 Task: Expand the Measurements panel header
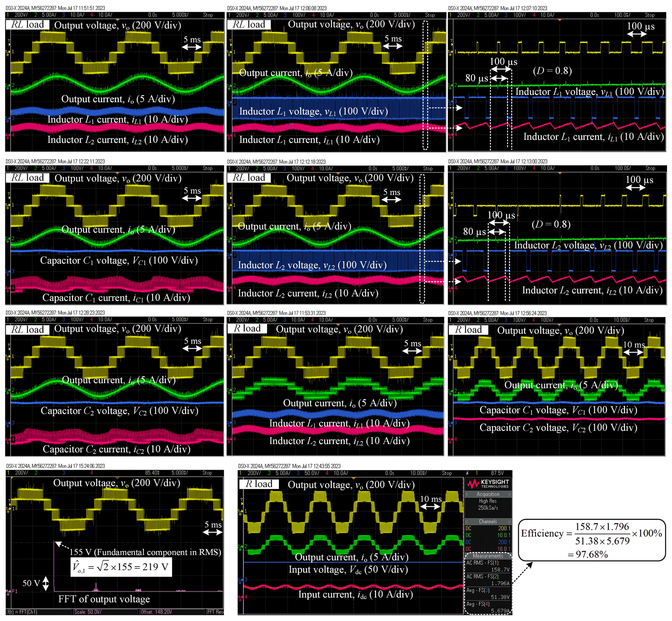click(x=488, y=556)
